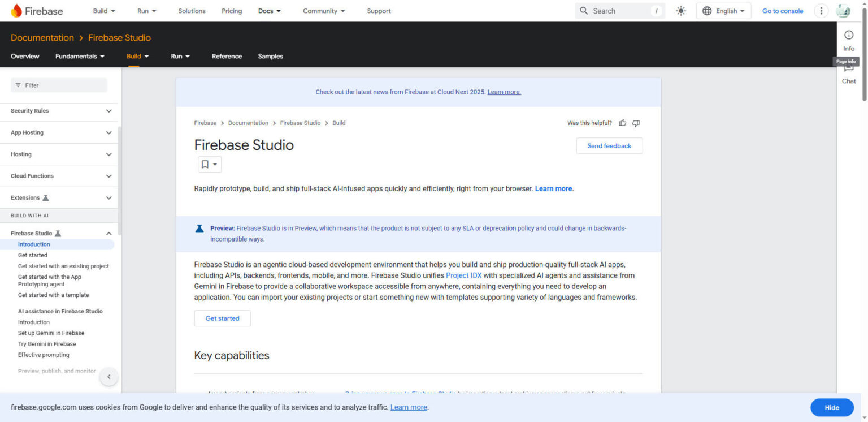Switch to the Samples tab
Image resolution: width=868 pixels, height=422 pixels.
click(270, 56)
